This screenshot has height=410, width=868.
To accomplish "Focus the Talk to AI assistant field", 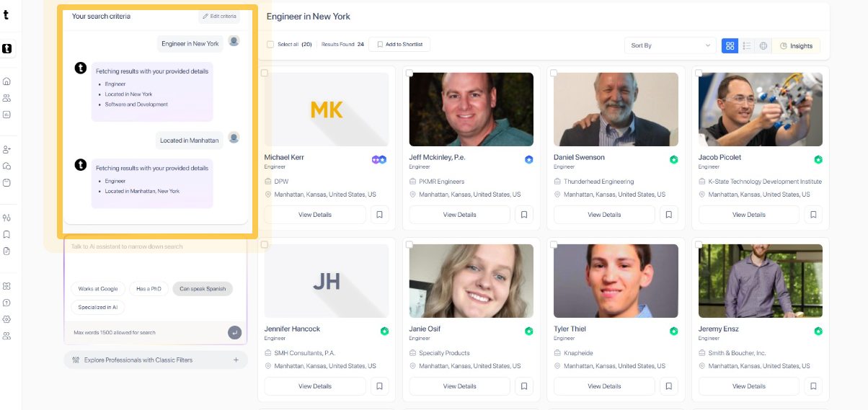I will [x=156, y=259].
